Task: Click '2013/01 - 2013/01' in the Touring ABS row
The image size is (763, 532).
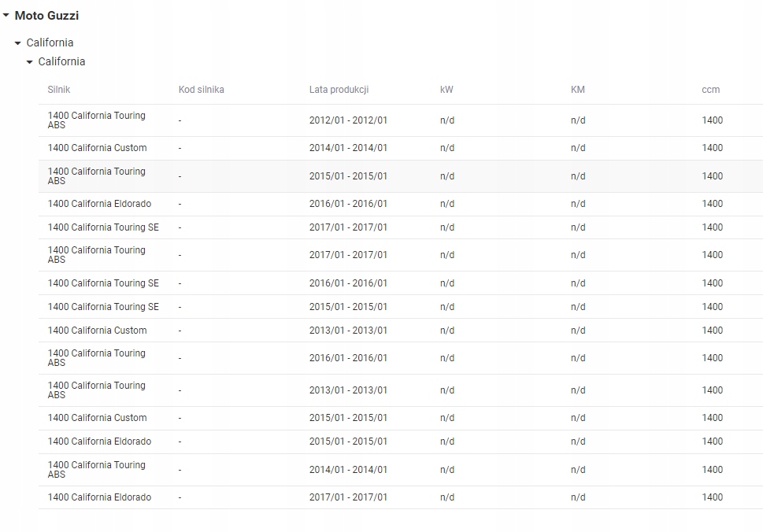Action: [x=348, y=390]
